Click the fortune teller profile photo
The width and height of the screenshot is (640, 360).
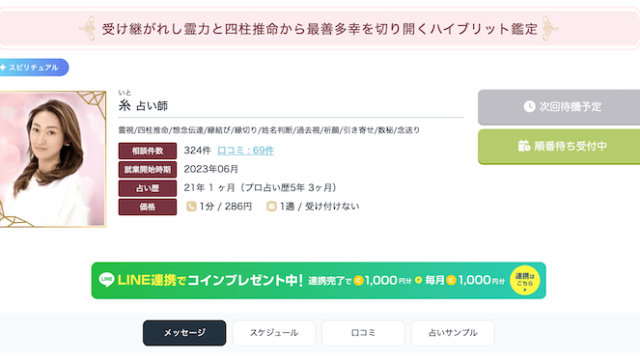coord(53,159)
